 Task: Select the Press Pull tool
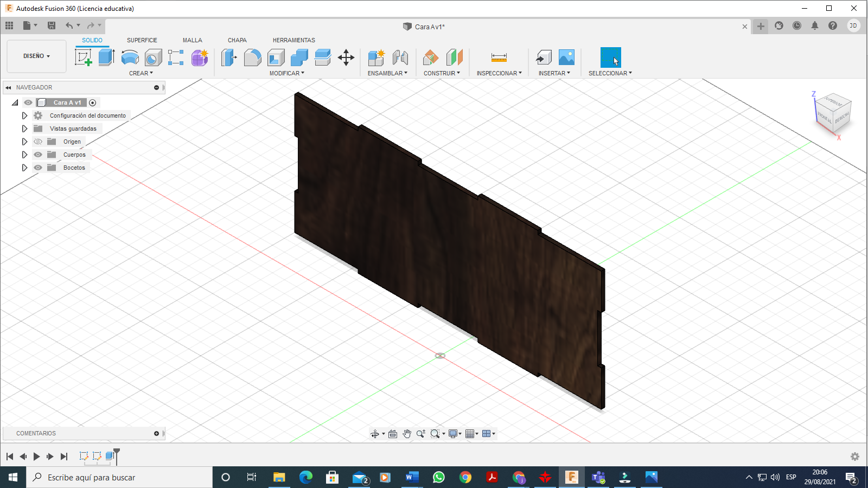click(229, 57)
